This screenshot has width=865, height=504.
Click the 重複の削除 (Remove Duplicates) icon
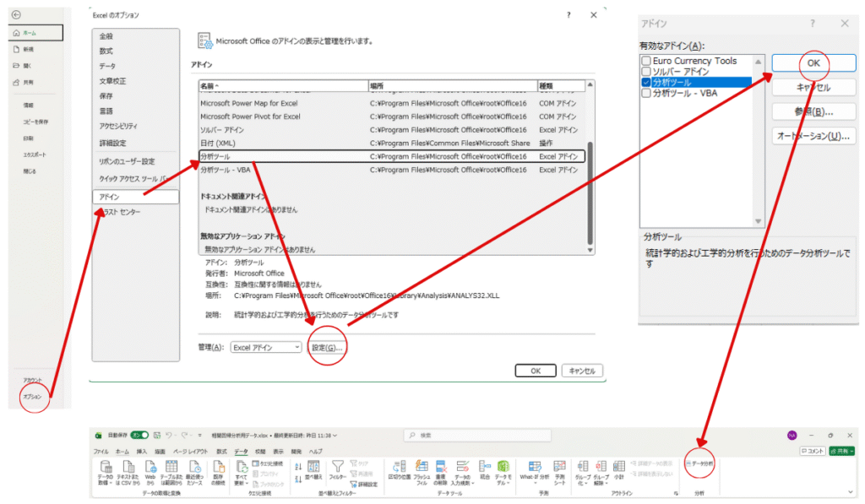click(442, 466)
